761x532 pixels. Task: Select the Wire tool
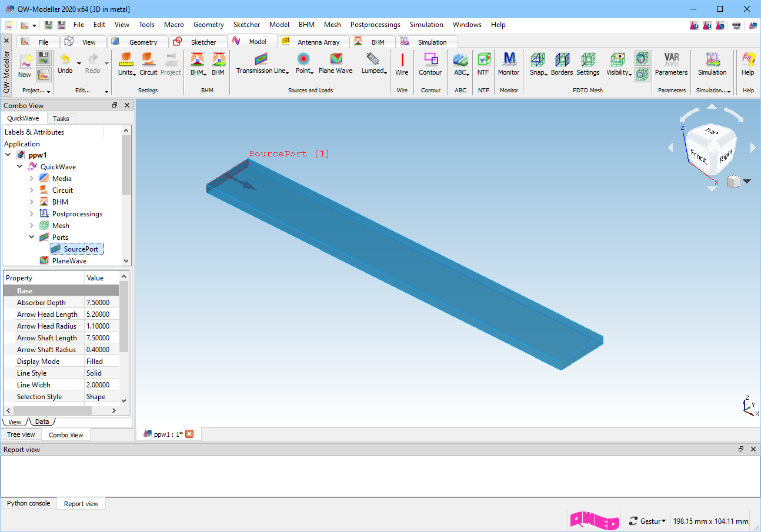click(402, 65)
